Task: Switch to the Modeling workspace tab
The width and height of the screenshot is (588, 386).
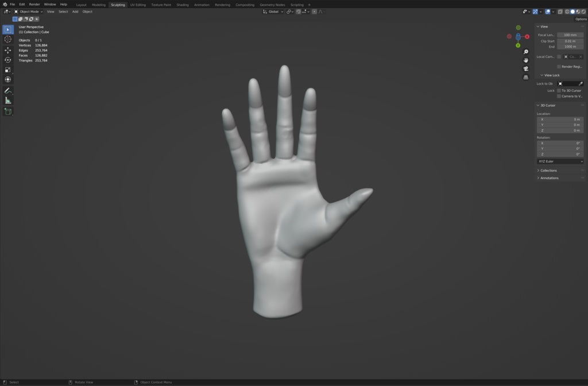Action: 99,5
